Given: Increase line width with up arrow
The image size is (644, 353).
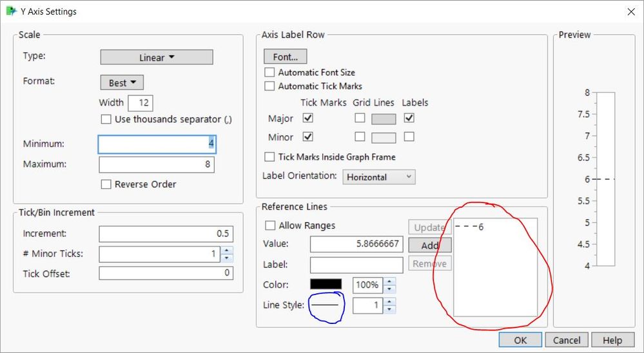Looking at the screenshot, I should pyautogui.click(x=389, y=301).
